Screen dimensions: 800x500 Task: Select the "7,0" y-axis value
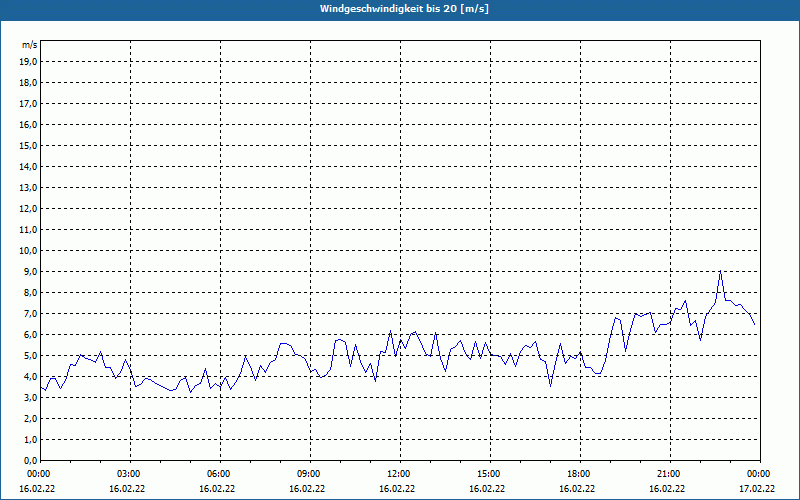pos(31,314)
